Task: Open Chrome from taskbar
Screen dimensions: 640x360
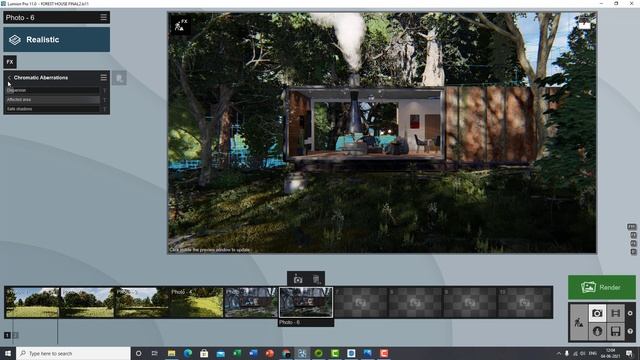Action: tap(286, 353)
